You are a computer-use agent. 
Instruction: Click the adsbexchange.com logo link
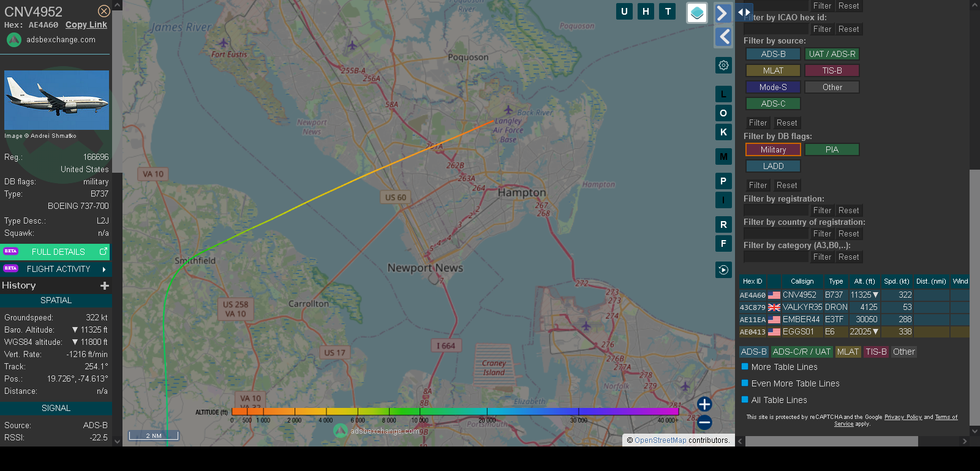click(51, 40)
